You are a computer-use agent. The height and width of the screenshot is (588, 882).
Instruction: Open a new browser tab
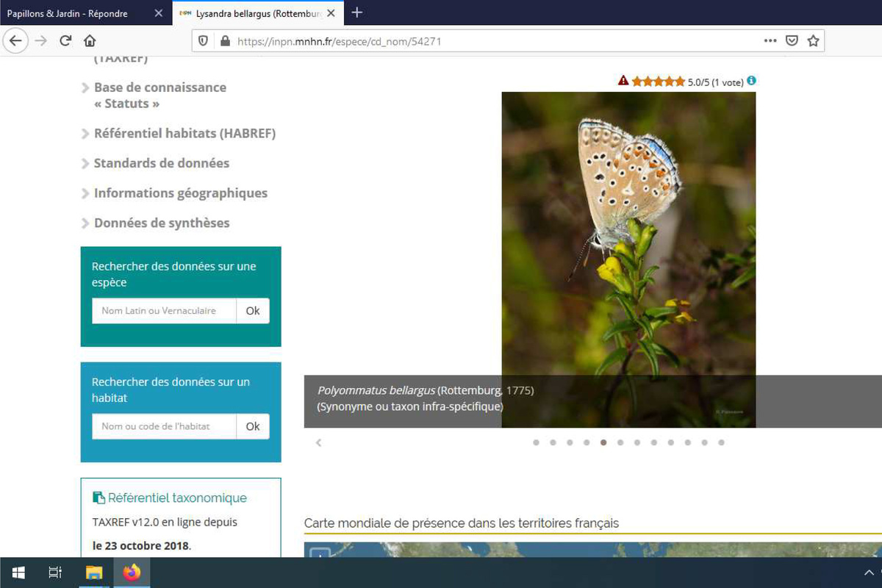point(357,12)
